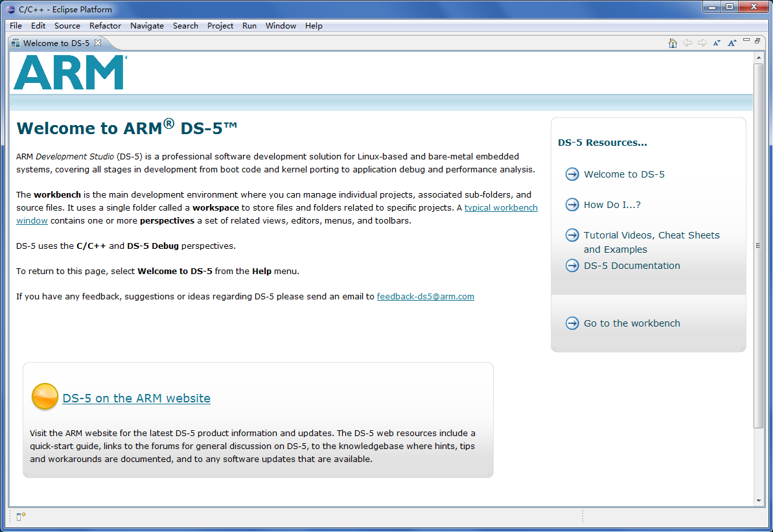Close the Welcome to DS-5 tab
The height and width of the screenshot is (532, 773).
98,43
